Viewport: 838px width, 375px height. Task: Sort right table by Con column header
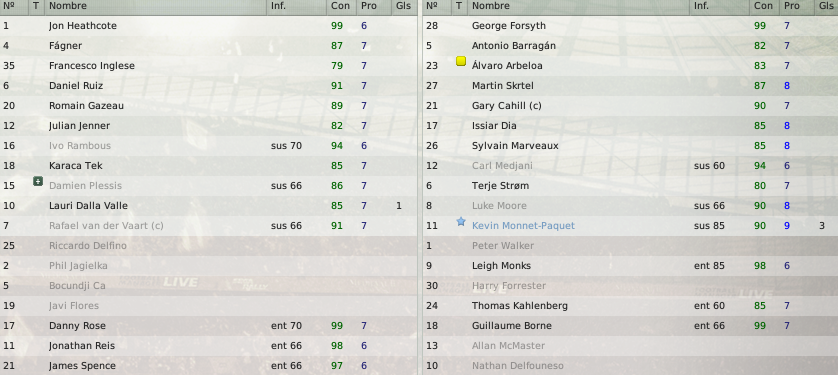point(763,6)
